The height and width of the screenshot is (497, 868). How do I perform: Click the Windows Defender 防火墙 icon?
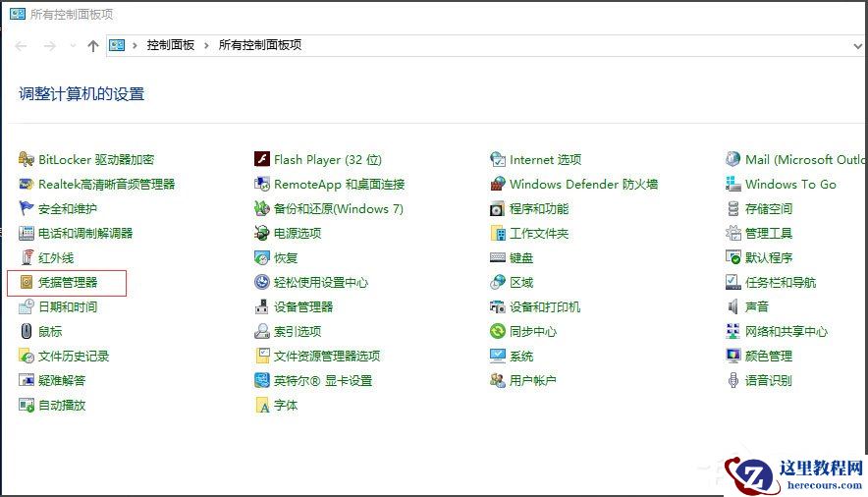tap(498, 185)
